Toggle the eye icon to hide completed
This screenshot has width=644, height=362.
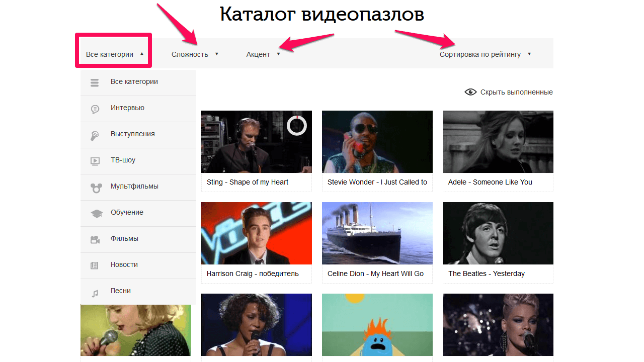(470, 92)
